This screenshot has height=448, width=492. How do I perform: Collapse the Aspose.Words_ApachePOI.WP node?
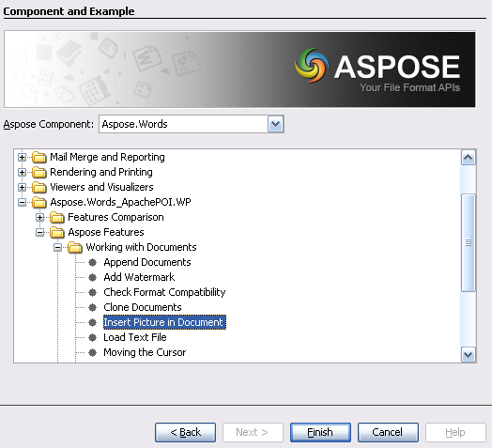(x=22, y=202)
